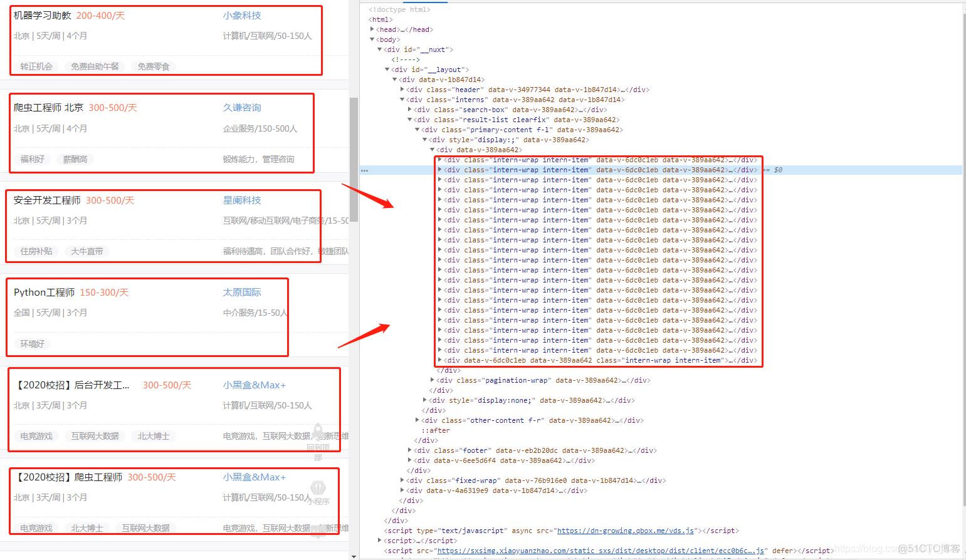Viewport: 966px width, 560px height.
Task: Select the 中介服务/15-50人 text
Action: [x=256, y=313]
